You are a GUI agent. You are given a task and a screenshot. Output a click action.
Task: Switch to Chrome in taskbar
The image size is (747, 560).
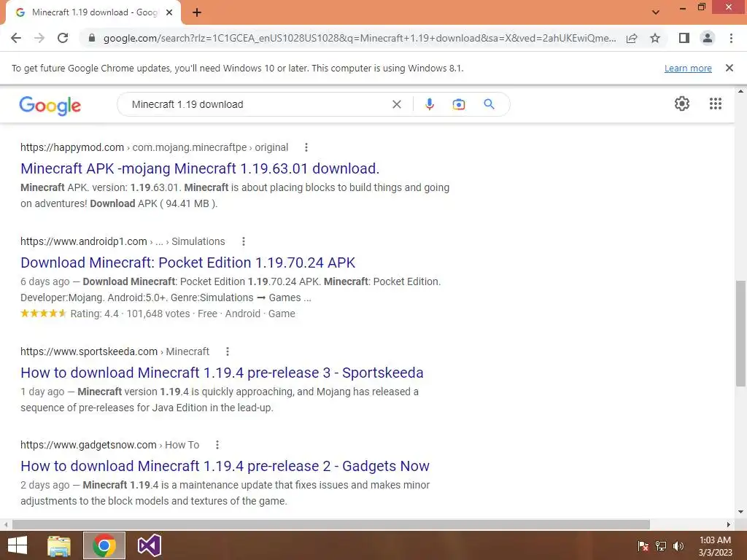[104, 545]
